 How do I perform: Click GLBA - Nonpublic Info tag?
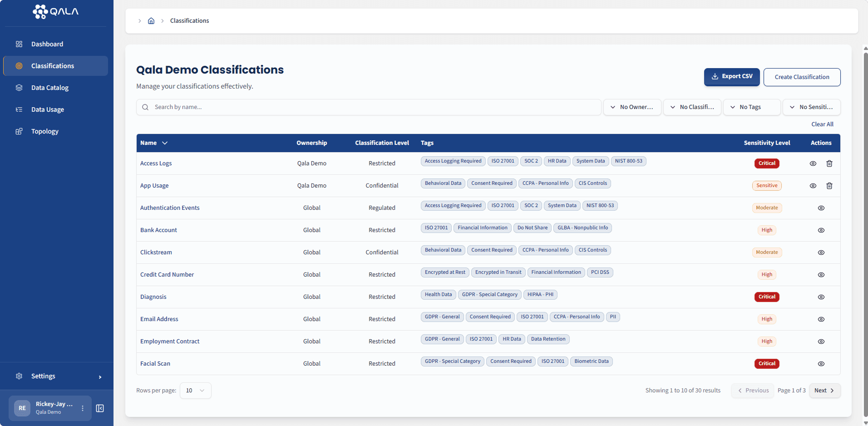click(582, 228)
